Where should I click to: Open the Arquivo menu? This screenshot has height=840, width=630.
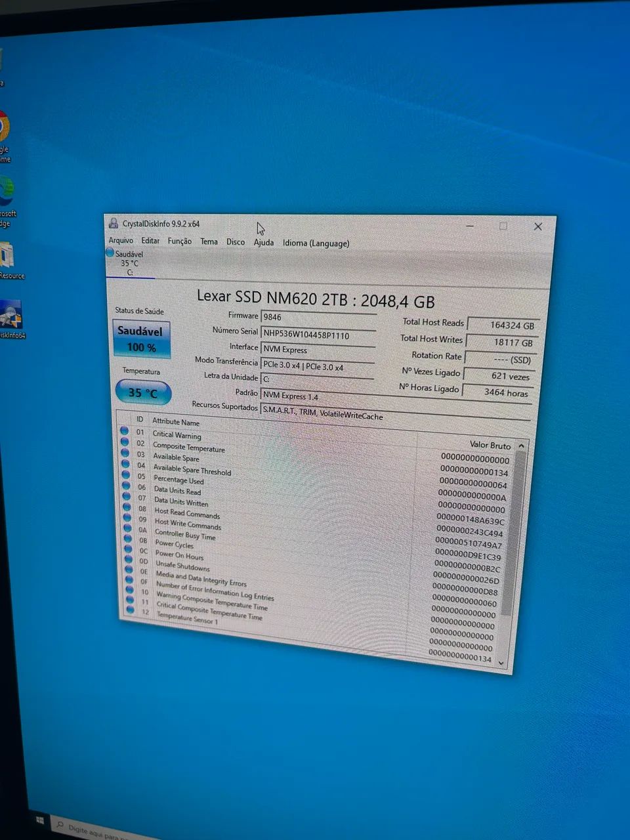pyautogui.click(x=121, y=240)
